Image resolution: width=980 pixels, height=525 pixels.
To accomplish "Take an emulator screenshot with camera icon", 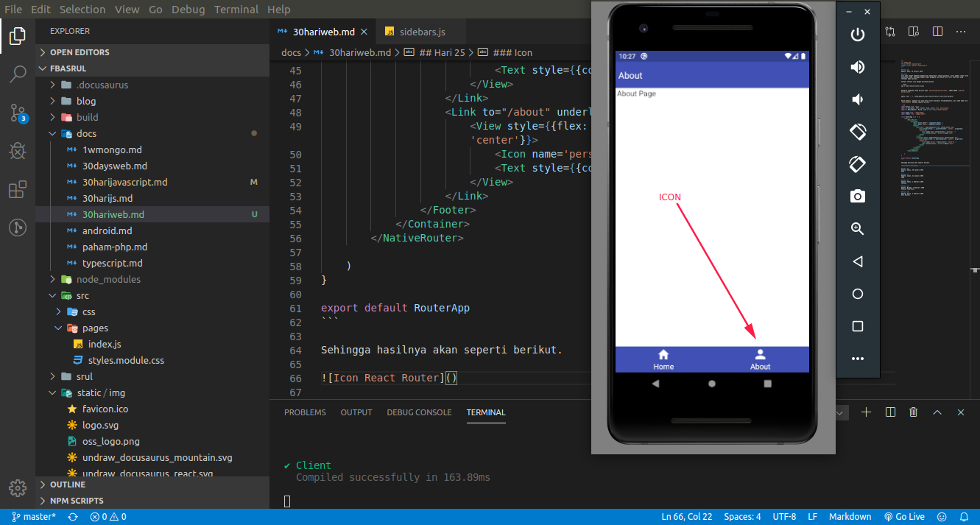I will [x=857, y=197].
